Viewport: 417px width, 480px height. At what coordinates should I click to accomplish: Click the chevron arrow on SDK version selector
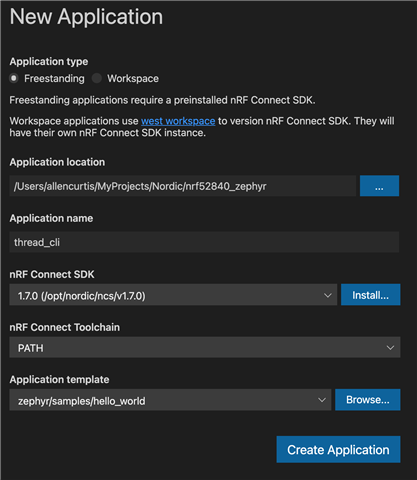(328, 295)
